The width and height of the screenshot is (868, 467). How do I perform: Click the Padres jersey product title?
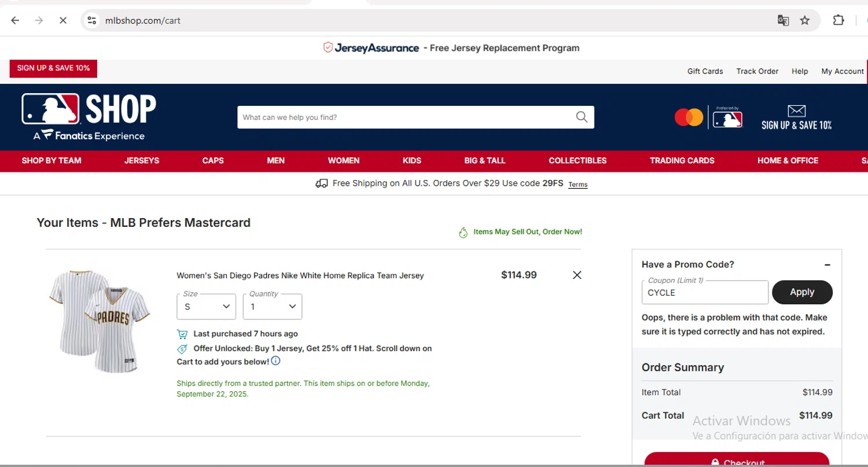pos(300,275)
